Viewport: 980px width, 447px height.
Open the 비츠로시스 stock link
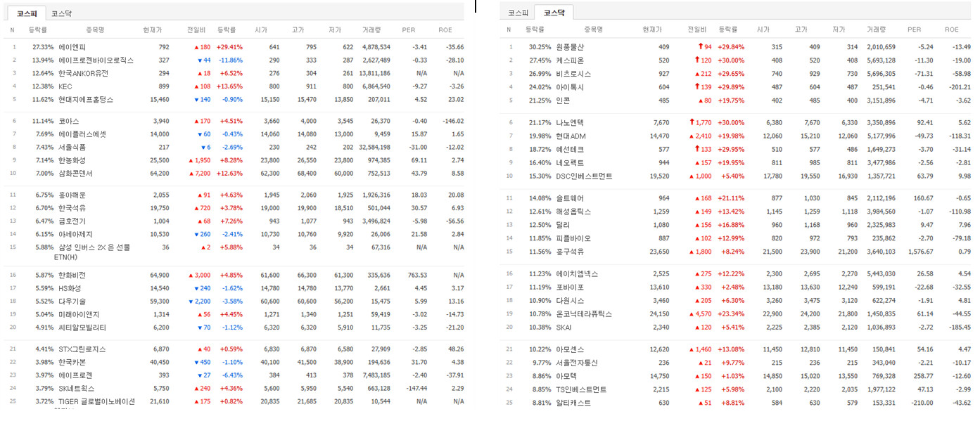(573, 74)
